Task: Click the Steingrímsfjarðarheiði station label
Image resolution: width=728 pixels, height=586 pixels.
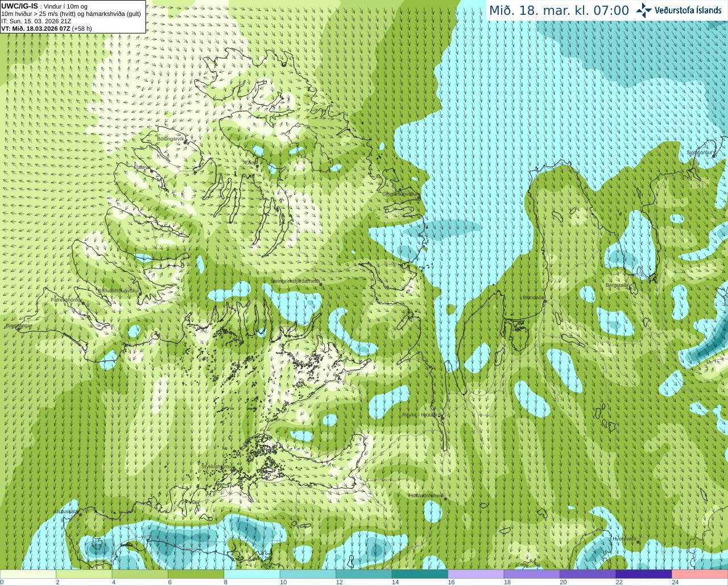Action: [x=295, y=281]
